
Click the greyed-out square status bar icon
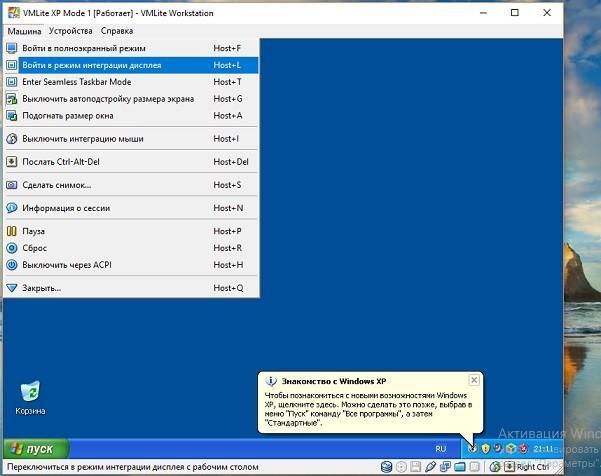click(x=475, y=466)
